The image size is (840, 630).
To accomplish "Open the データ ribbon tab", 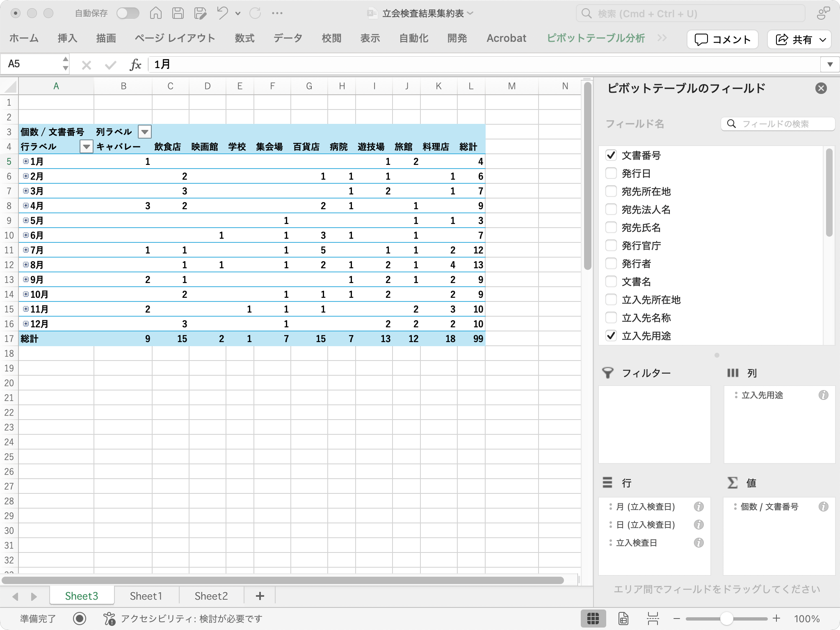I will (x=288, y=39).
